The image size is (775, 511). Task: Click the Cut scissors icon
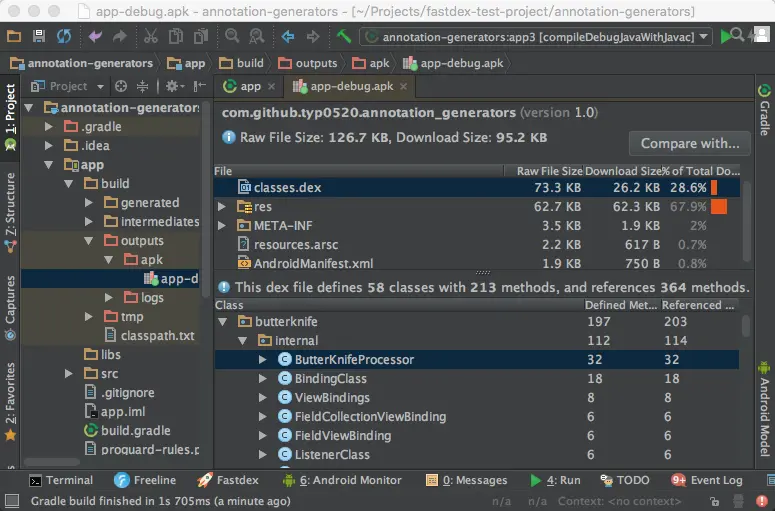pyautogui.click(x=150, y=36)
